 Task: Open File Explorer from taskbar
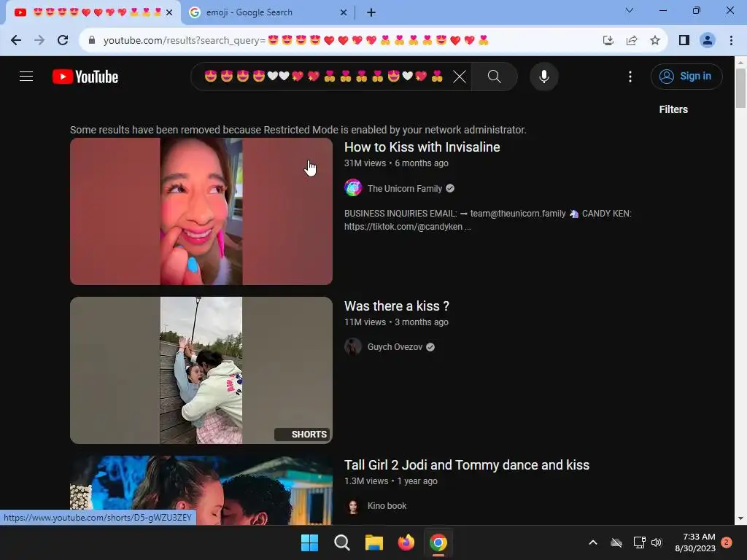click(374, 542)
